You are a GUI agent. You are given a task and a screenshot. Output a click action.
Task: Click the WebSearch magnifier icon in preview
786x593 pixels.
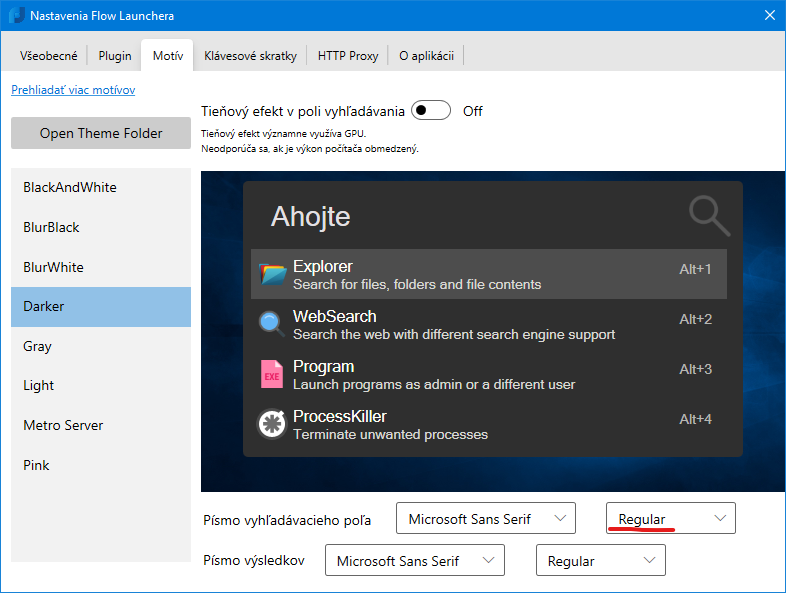(x=271, y=324)
